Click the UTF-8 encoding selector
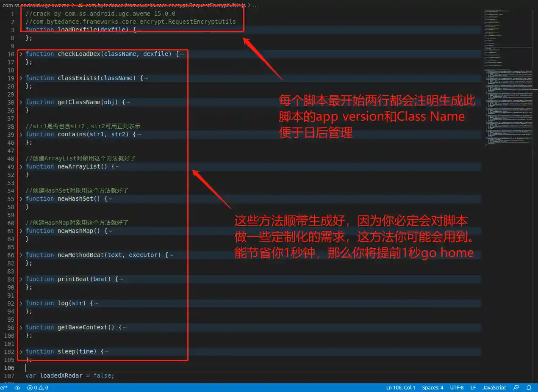Viewport: 538px width, 392px height. coord(457,387)
